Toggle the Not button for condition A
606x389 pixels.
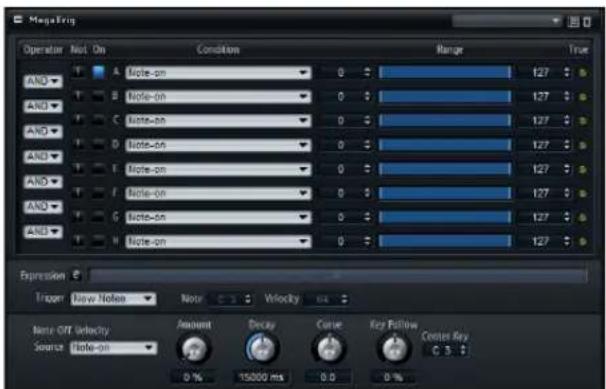tap(78, 72)
